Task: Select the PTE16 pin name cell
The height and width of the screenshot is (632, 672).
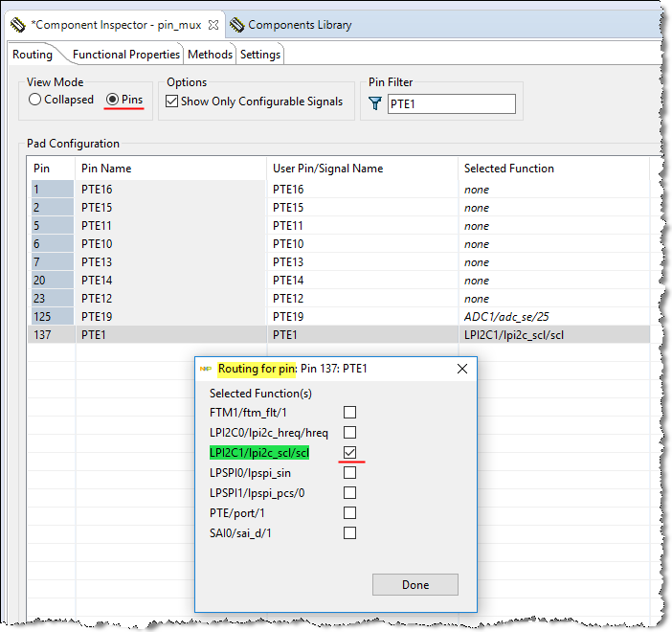Action: [171, 189]
